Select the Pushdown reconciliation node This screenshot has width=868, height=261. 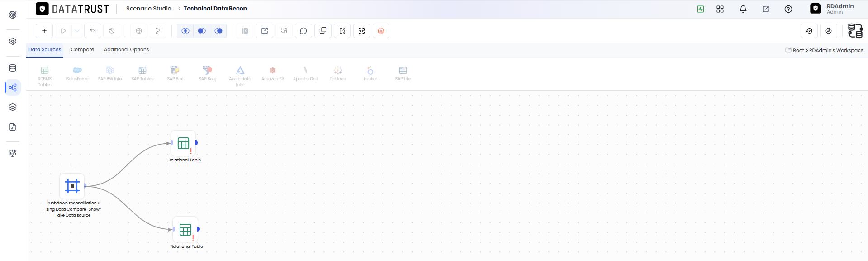[x=72, y=186]
